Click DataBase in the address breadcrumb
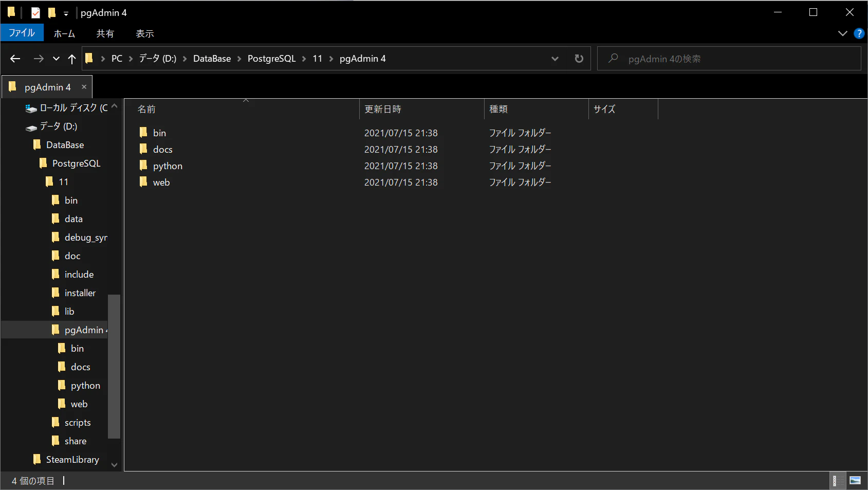Screen dimensions: 868x490 212,59
